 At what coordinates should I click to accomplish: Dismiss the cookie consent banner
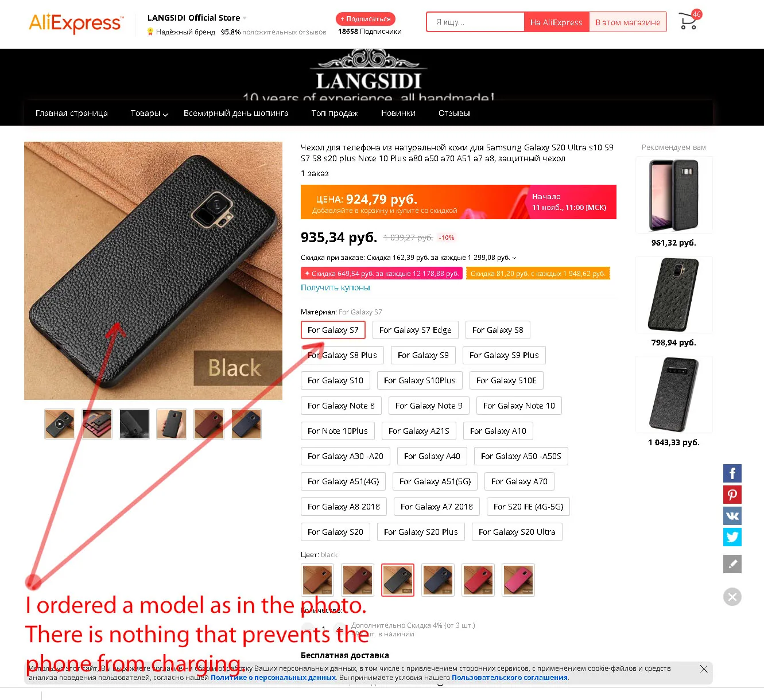704,669
